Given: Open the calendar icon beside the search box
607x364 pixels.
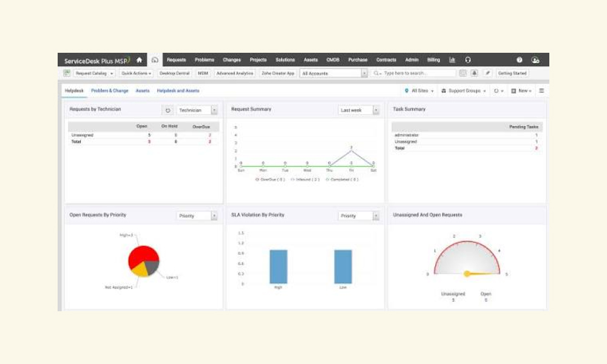Looking at the screenshot, I should coord(463,73).
